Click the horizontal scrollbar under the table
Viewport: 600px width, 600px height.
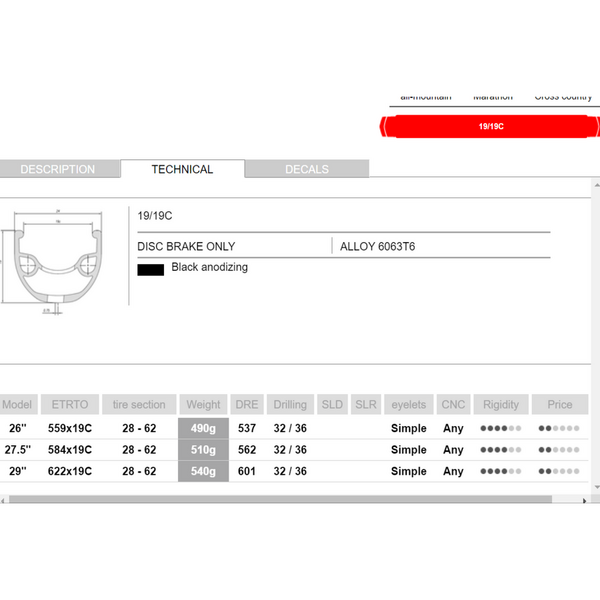coord(280,498)
